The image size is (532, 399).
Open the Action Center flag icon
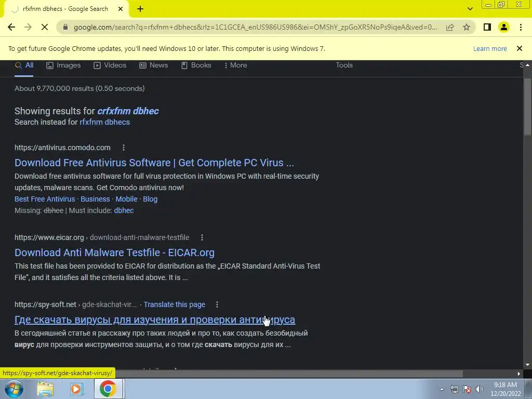[467, 389]
